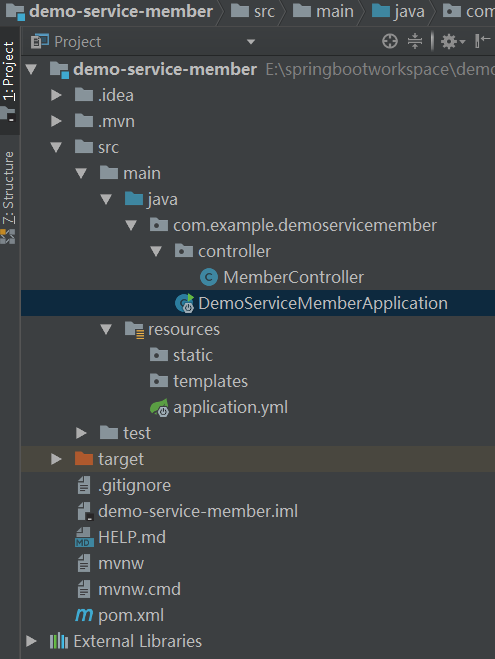Expand the target folder arrow

(x=56, y=459)
